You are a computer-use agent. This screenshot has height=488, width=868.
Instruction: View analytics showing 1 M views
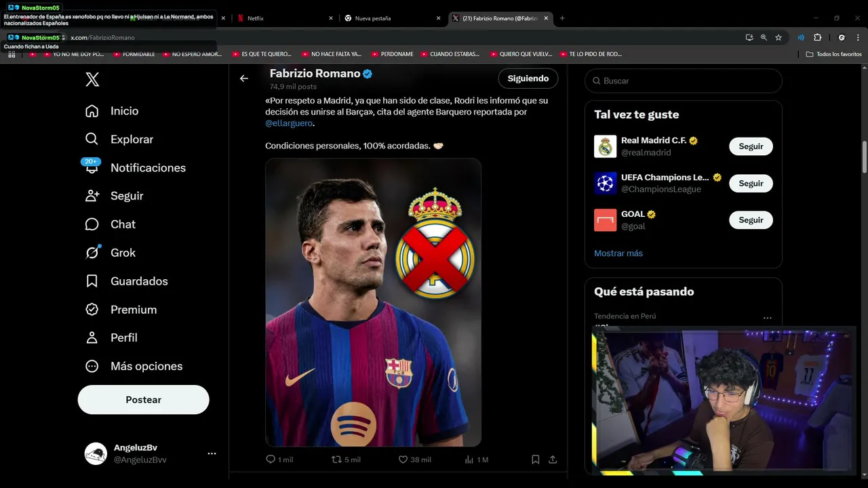point(476,460)
